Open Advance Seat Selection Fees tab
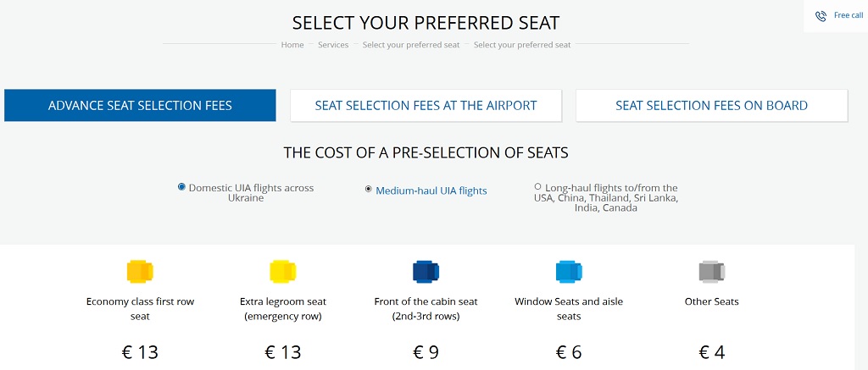 140,105
